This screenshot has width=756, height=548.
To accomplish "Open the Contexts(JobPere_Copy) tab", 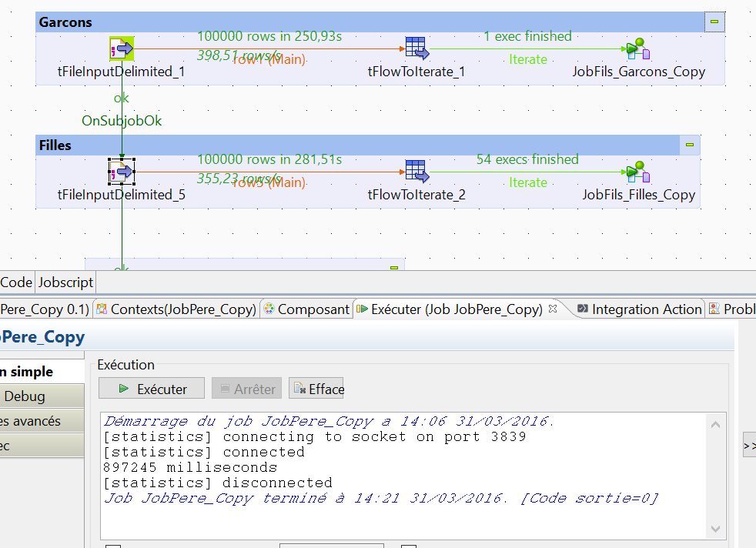I will (179, 309).
